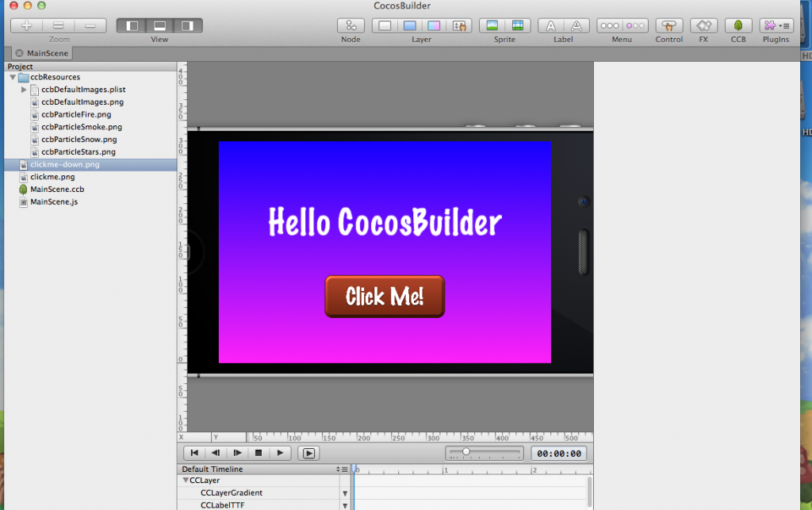Select the MainScene.js script file
812x510 pixels.
(54, 201)
